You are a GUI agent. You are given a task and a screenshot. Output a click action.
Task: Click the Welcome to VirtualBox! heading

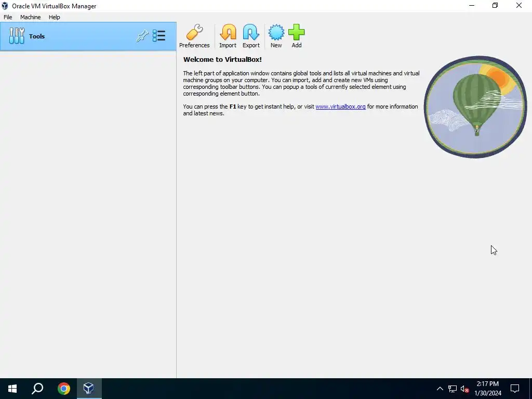[222, 59]
